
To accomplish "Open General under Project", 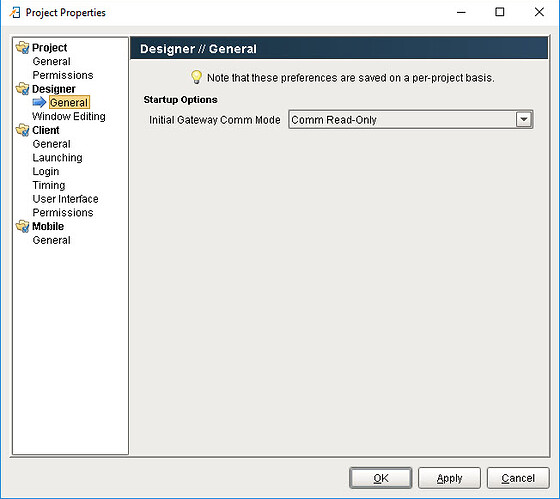I will [x=51, y=61].
